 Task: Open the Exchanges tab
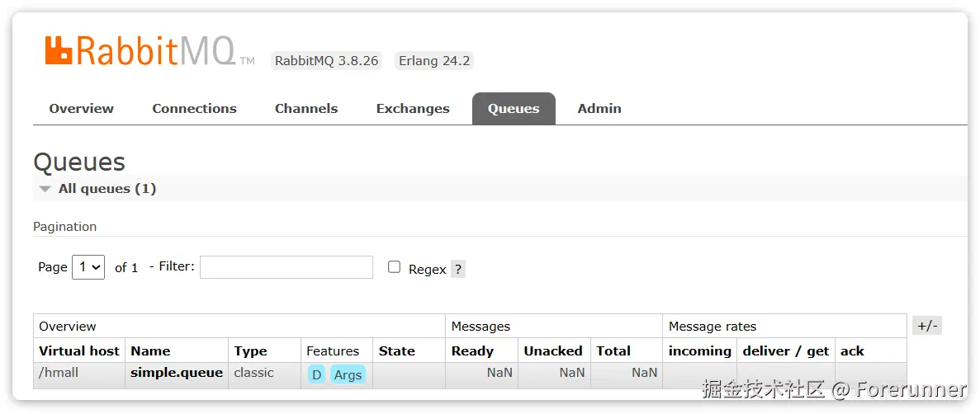tap(413, 109)
